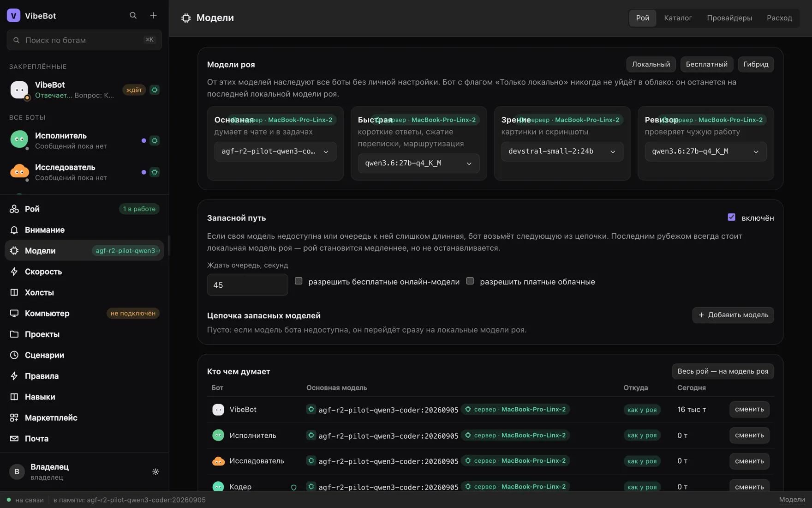
Task: Click server badge MacBook-Pro-Linx-2 in VibeBot row
Action: point(515,409)
